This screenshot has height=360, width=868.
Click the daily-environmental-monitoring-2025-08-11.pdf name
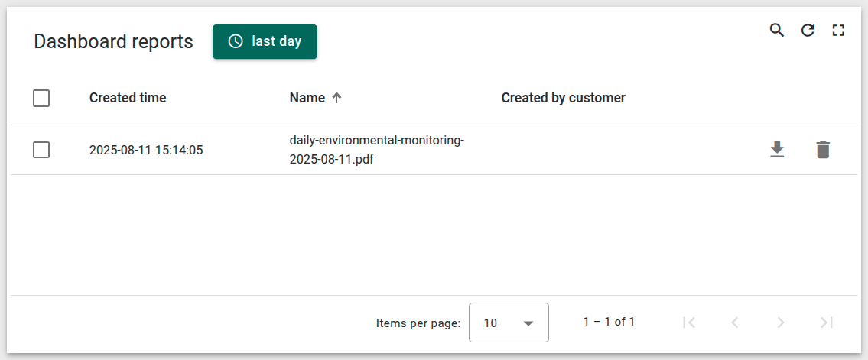[x=376, y=150]
